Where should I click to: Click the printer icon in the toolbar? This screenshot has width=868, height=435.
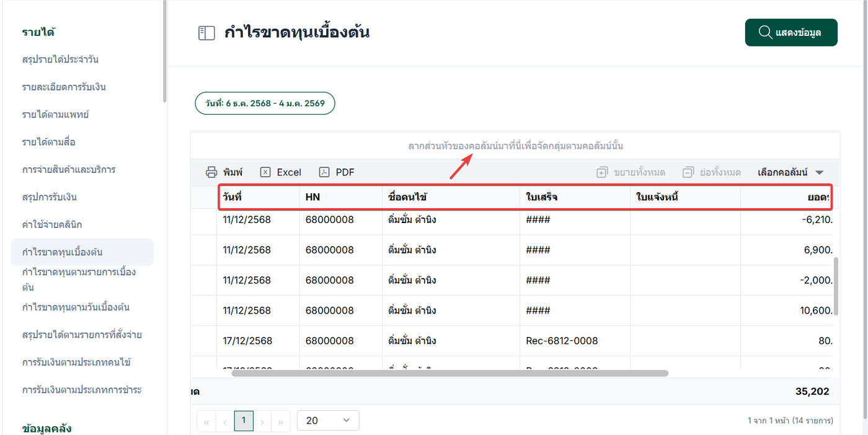click(x=212, y=172)
